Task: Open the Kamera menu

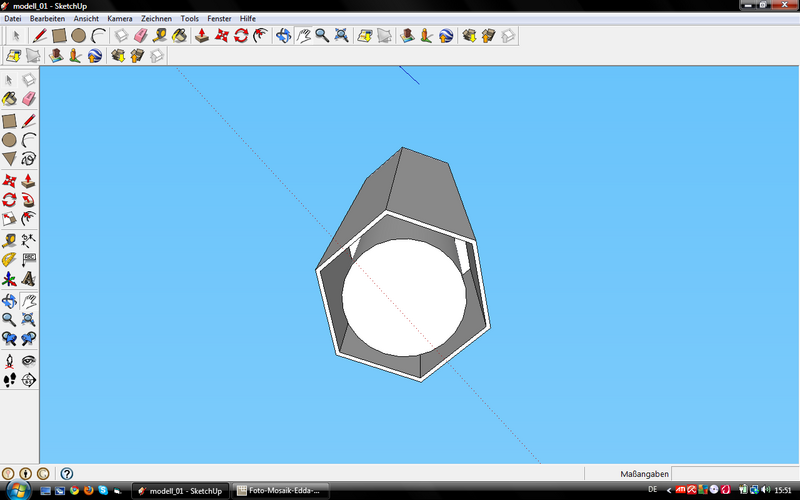Action: [119, 18]
